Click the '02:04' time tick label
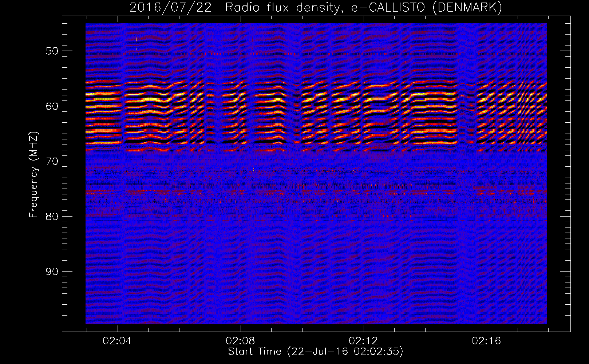Viewport: 589px width, 364px height. pyautogui.click(x=117, y=341)
